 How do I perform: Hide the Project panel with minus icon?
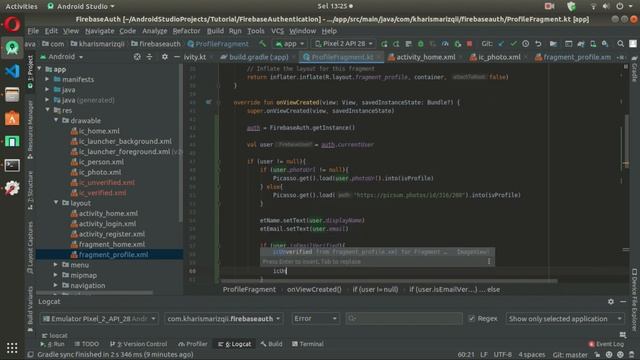177,57
